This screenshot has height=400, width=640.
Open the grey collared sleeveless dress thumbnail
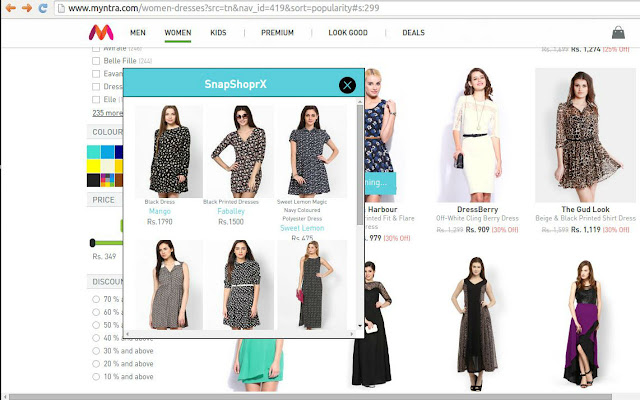(169, 284)
